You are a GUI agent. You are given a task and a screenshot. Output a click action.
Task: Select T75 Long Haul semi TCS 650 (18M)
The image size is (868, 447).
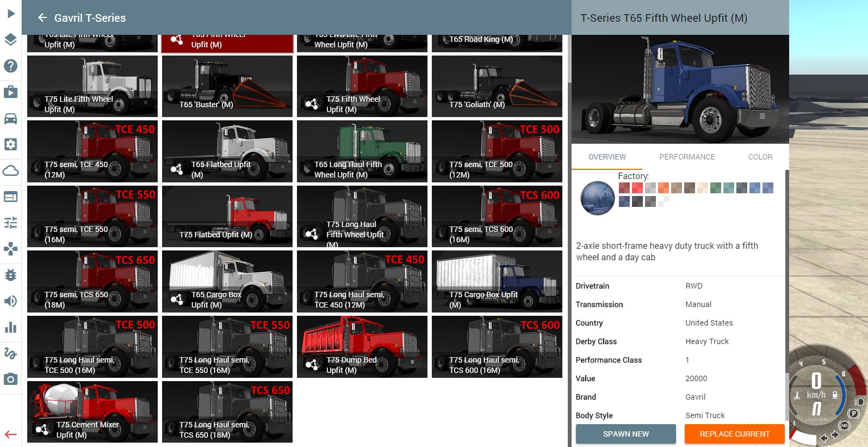[x=227, y=412]
